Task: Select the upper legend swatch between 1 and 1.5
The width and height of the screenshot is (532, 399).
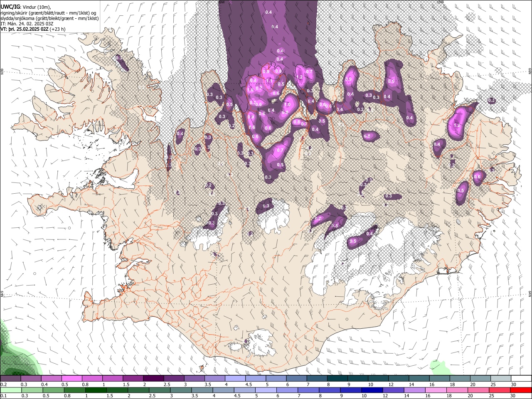Action: pos(112,378)
